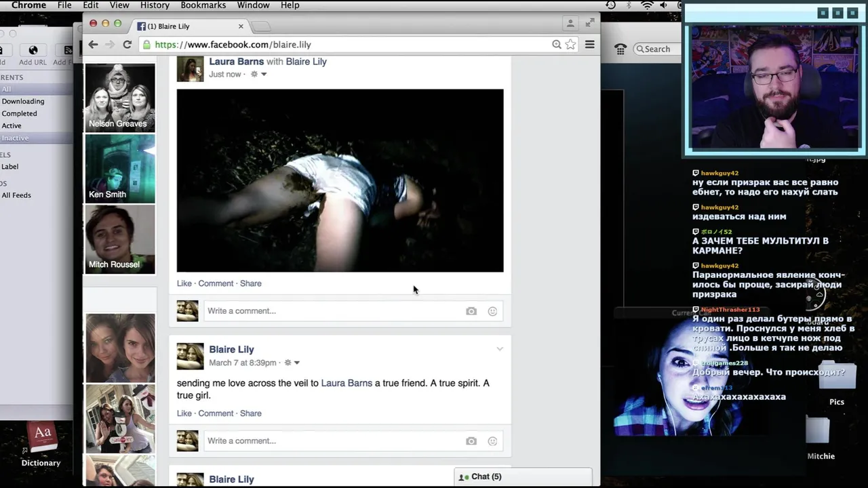Open the Edit menu

(x=91, y=5)
